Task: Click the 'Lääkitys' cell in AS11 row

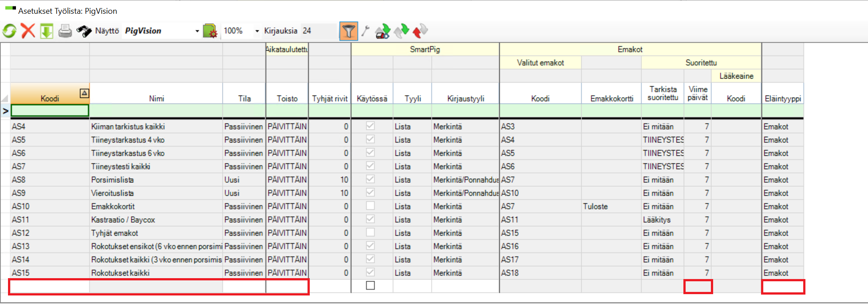Action: pos(663,220)
